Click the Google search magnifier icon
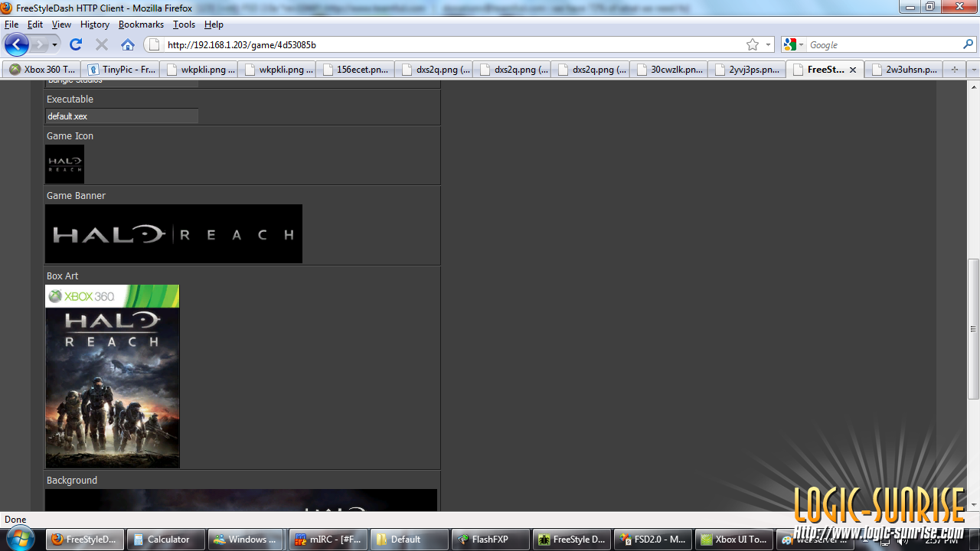This screenshot has width=980, height=551. click(x=968, y=45)
